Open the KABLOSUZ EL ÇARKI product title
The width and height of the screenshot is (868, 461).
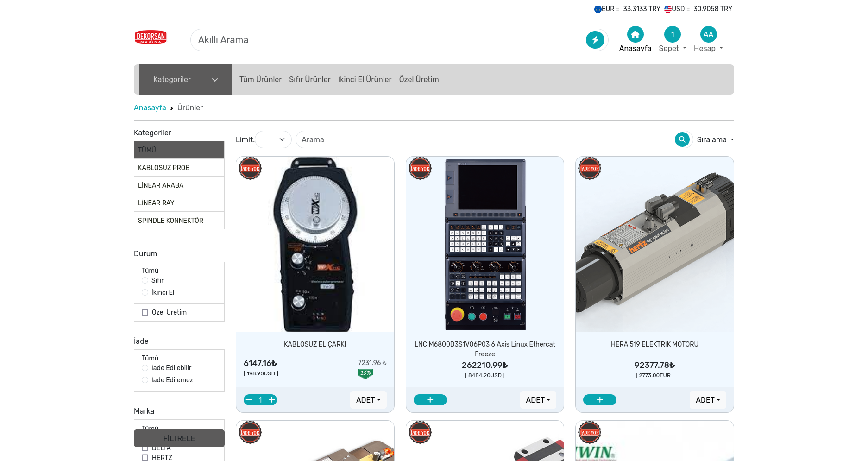pos(315,344)
